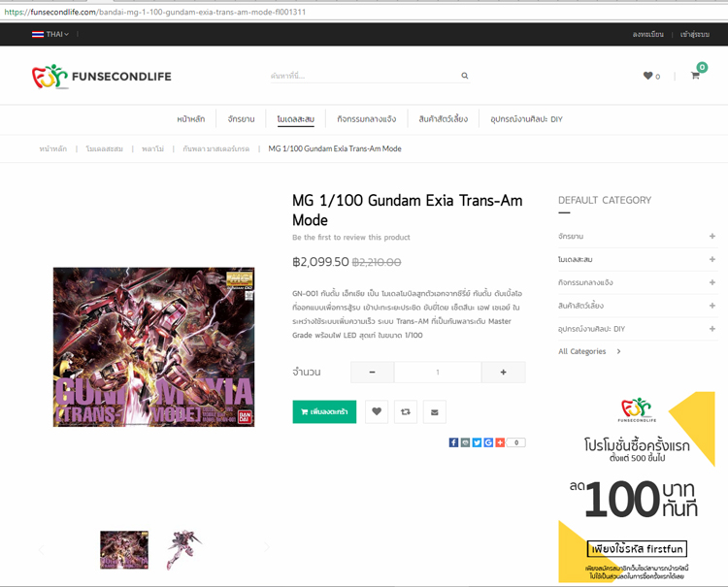
Task: Click the เข้าสู่ระบบ login link
Action: click(x=695, y=34)
